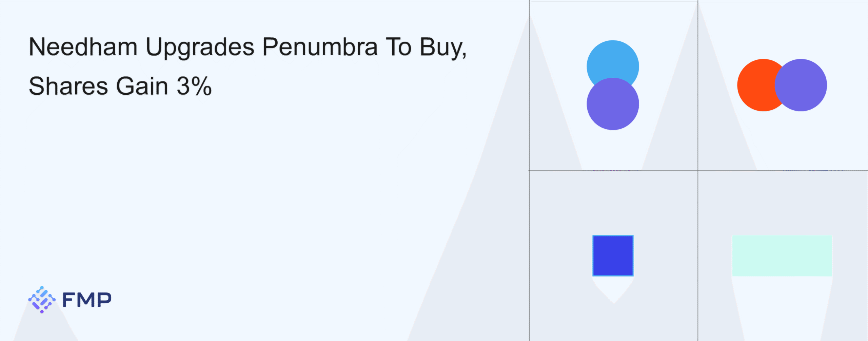
Task: Click the FMP diamond logo icon
Action: (42, 299)
